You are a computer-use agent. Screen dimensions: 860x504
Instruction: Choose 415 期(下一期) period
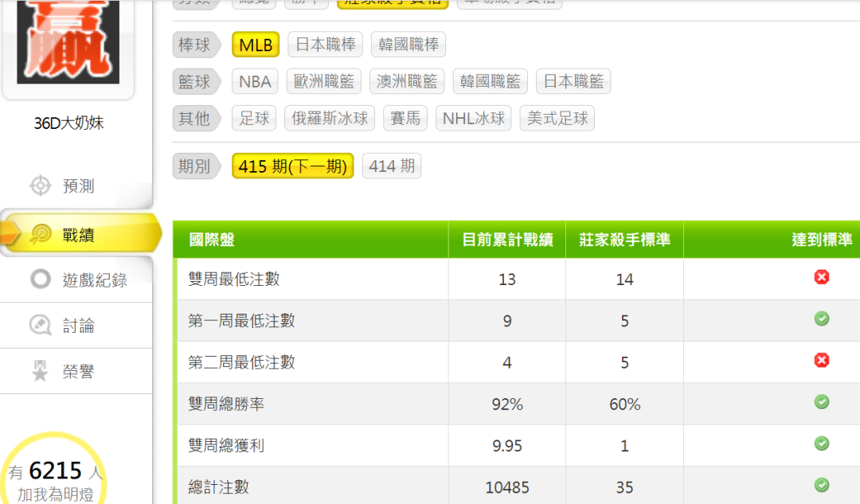[x=292, y=166]
